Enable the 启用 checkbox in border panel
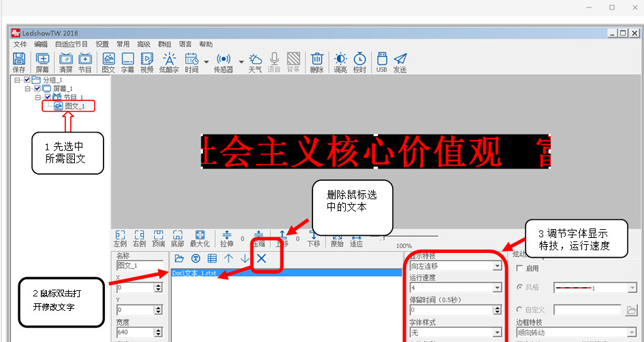 [x=521, y=269]
